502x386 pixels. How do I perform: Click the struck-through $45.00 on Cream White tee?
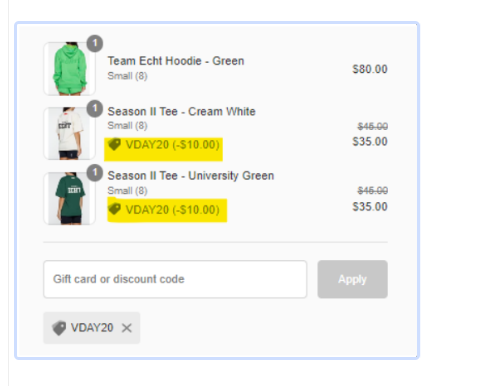coord(372,126)
